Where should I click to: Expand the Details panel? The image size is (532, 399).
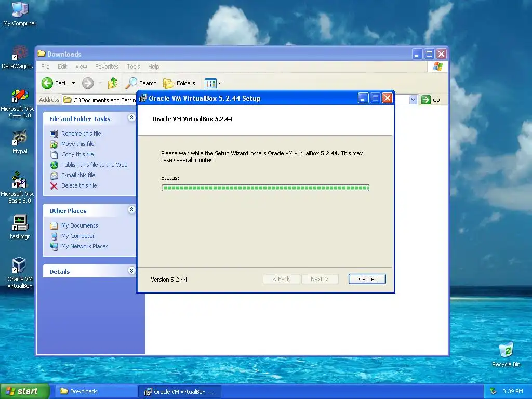[131, 270]
